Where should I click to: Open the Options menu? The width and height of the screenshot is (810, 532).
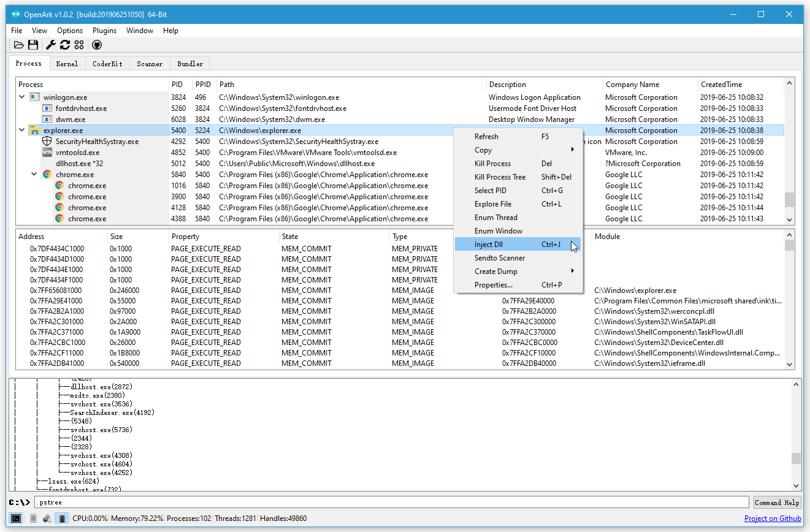coord(70,30)
